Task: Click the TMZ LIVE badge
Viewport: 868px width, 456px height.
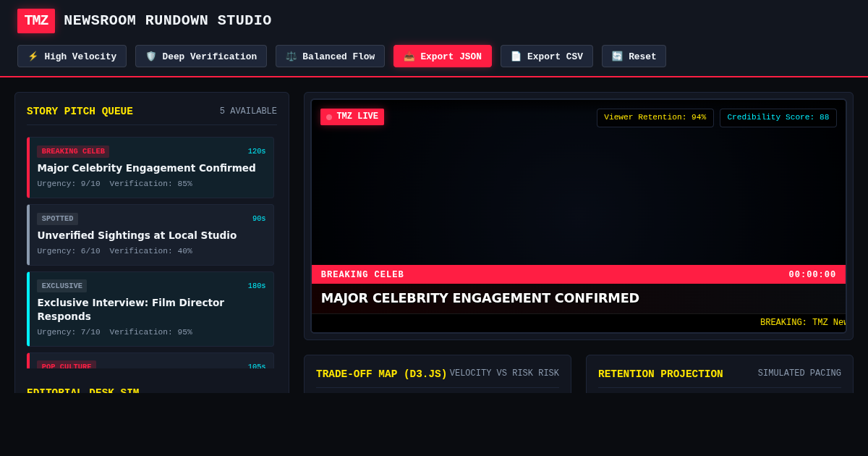Action: tap(352, 117)
